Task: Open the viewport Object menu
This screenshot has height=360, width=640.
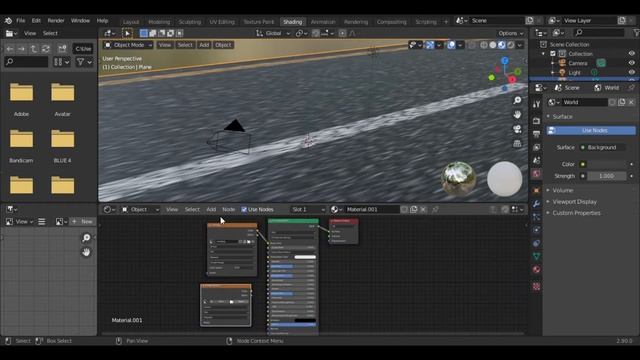Action: click(x=223, y=45)
